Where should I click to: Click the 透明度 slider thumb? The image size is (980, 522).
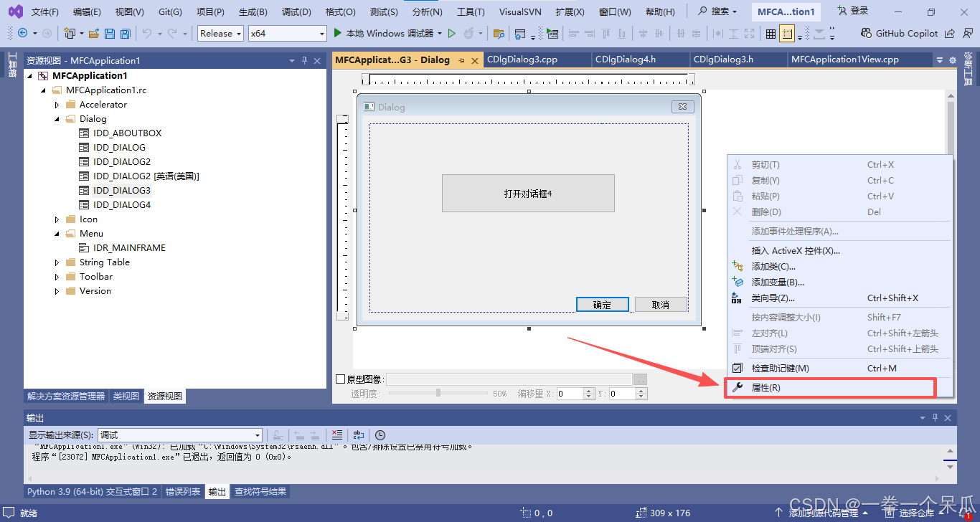coord(438,393)
